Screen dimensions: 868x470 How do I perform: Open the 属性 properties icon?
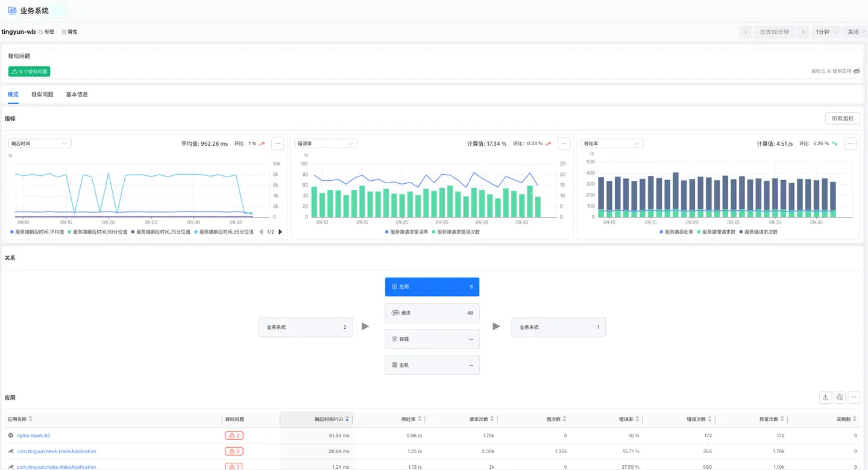click(64, 32)
